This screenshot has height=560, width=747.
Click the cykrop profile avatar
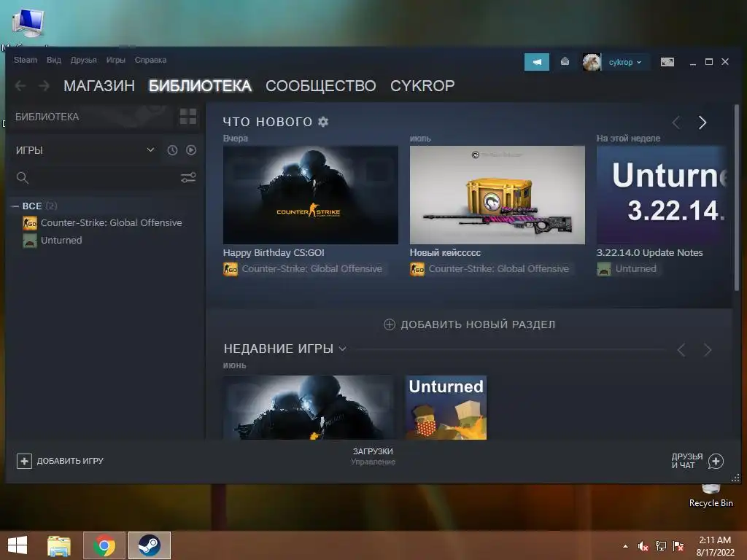tap(592, 62)
